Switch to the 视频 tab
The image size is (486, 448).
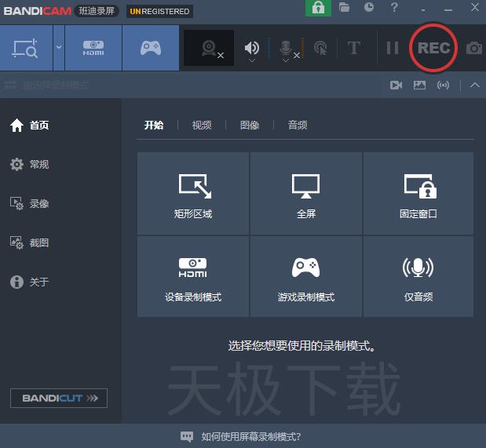(202, 126)
